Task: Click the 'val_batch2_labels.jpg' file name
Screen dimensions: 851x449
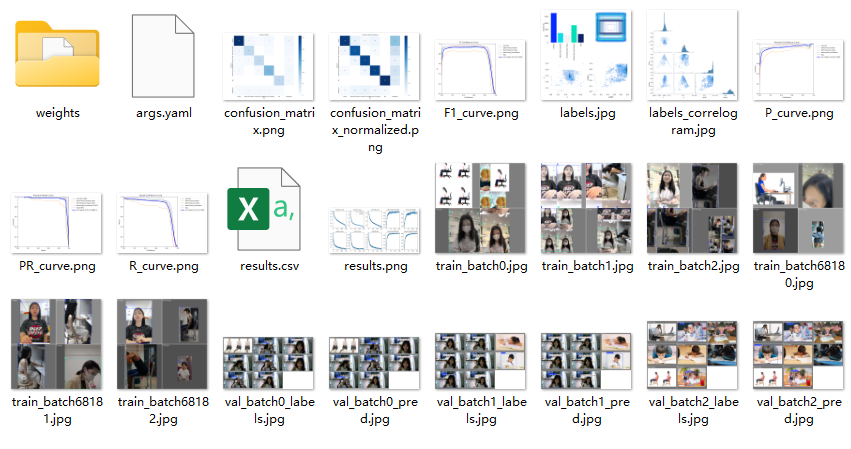Action: point(693,410)
